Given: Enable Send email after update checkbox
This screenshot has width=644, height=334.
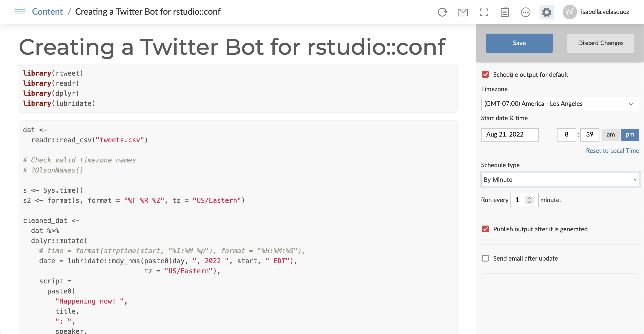Looking at the screenshot, I should click(x=485, y=258).
